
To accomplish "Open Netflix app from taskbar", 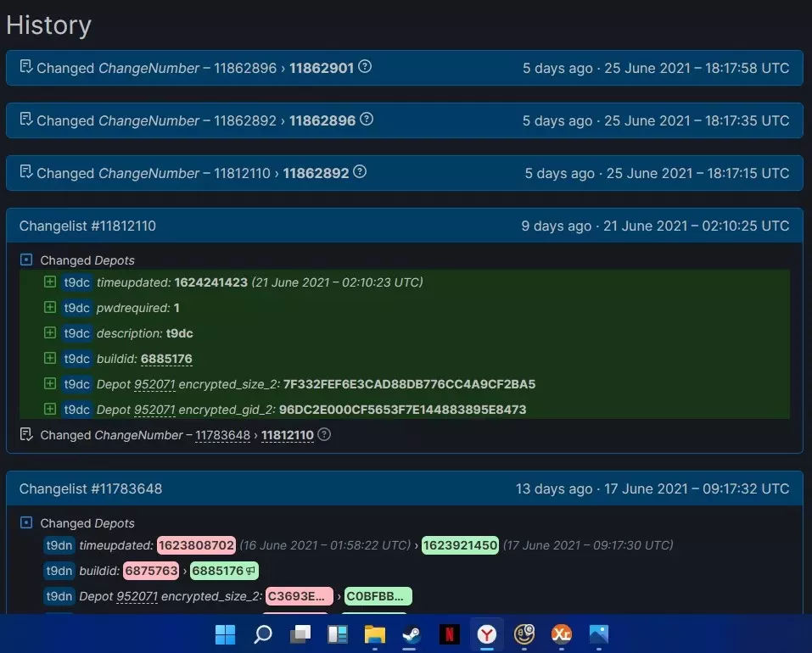I will 449,633.
